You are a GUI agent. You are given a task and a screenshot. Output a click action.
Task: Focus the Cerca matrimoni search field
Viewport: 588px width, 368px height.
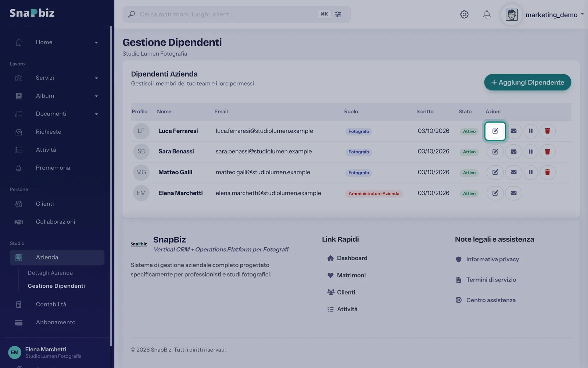point(226,14)
